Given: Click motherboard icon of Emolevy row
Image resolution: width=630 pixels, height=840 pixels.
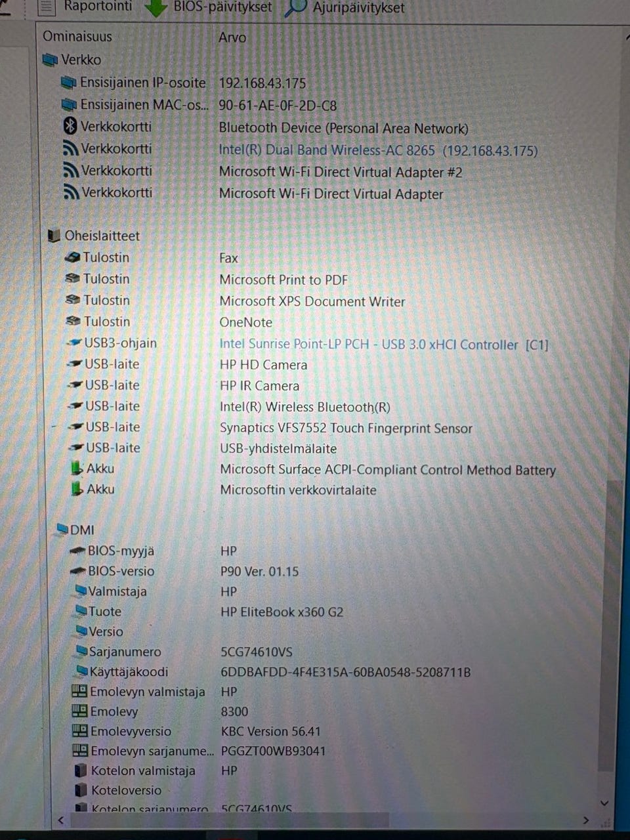Looking at the screenshot, I should [80, 711].
